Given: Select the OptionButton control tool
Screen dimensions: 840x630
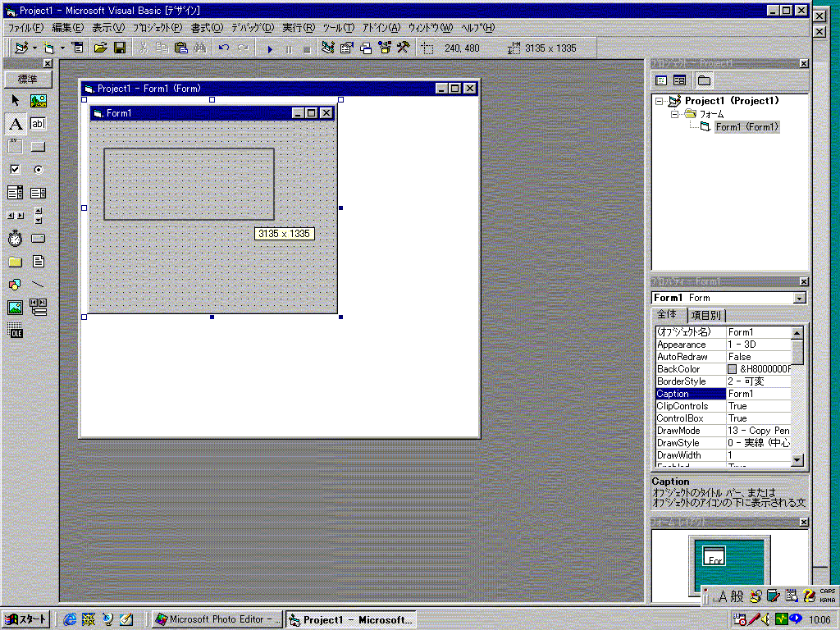Looking at the screenshot, I should [x=38, y=169].
